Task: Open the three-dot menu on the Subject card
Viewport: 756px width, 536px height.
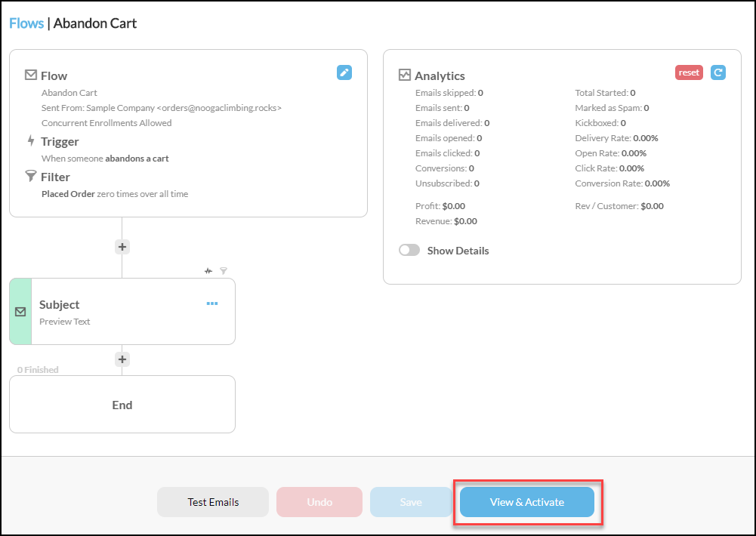Action: pos(212,303)
